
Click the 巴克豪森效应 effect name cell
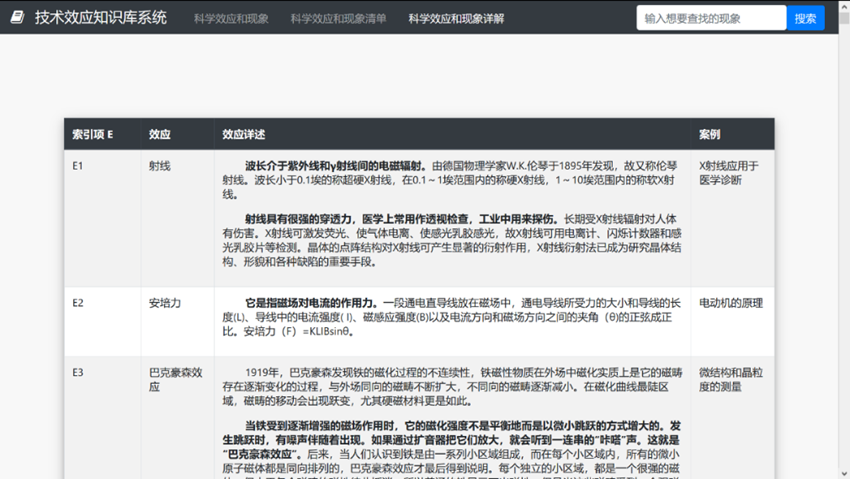click(177, 417)
